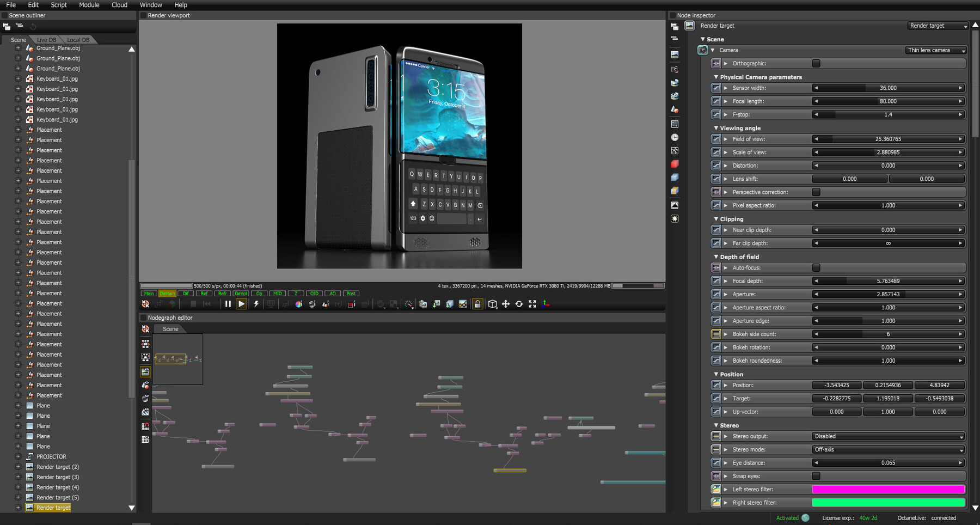
Task: Open the Stereo output Disabled dropdown
Action: click(x=887, y=436)
